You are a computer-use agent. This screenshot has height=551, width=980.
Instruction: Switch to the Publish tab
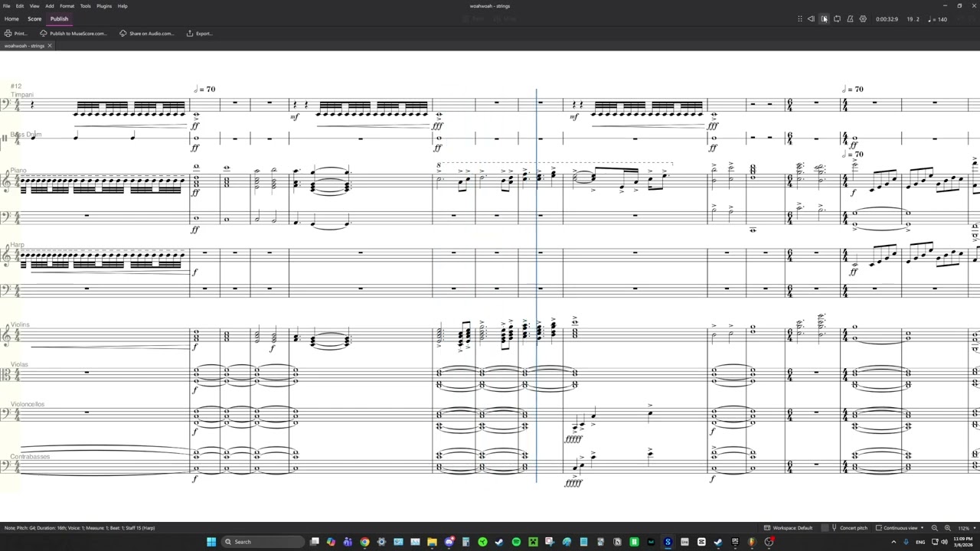(x=59, y=18)
